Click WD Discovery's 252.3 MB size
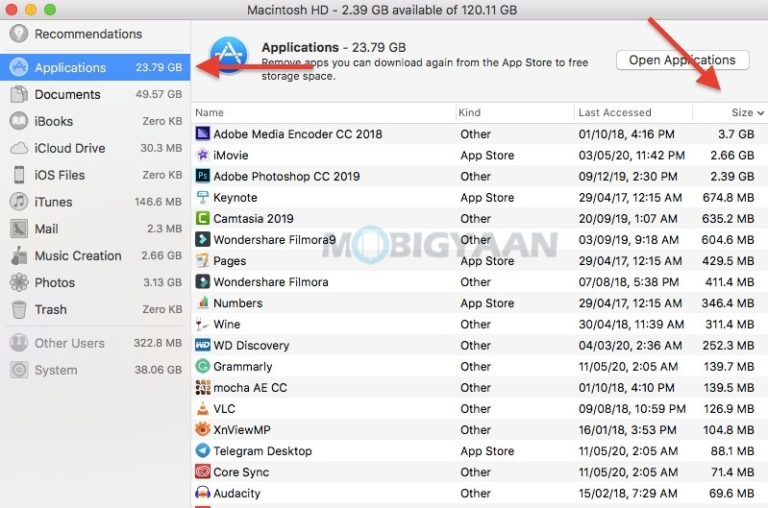The width and height of the screenshot is (768, 508). coord(728,345)
